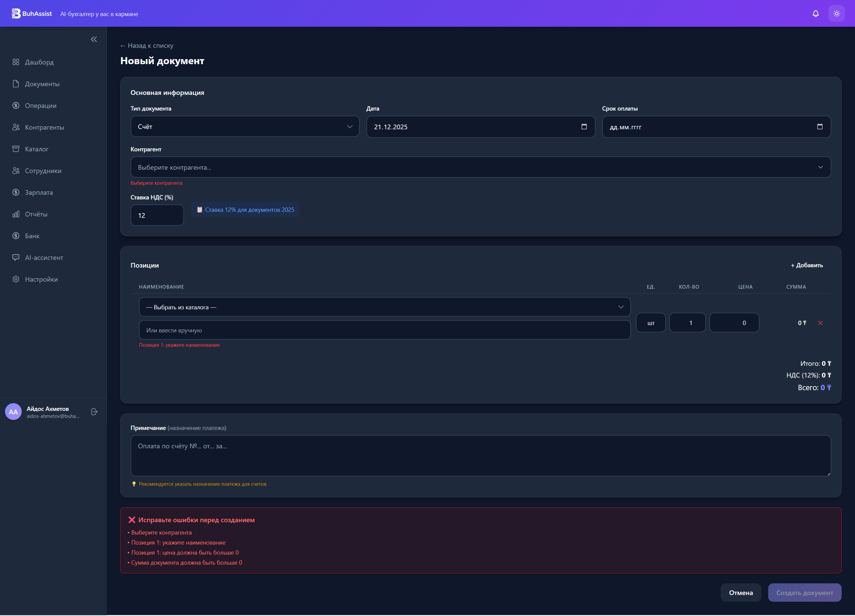The width and height of the screenshot is (855, 616).
Task: Open the Выберите контрагента dropdown
Action: [480, 167]
